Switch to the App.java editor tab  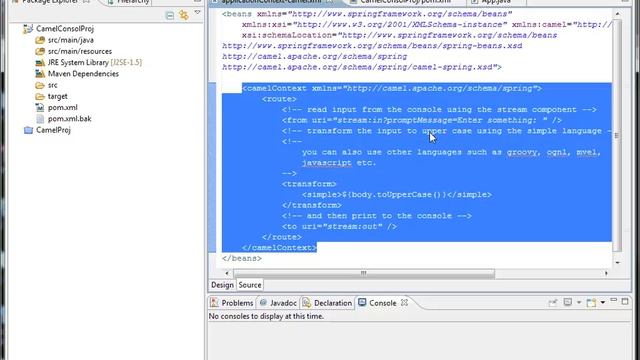(496, 2)
